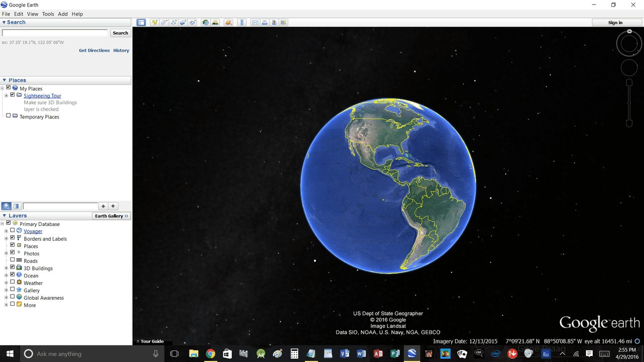Expand the Global Awareness layer tree

(x=6, y=298)
